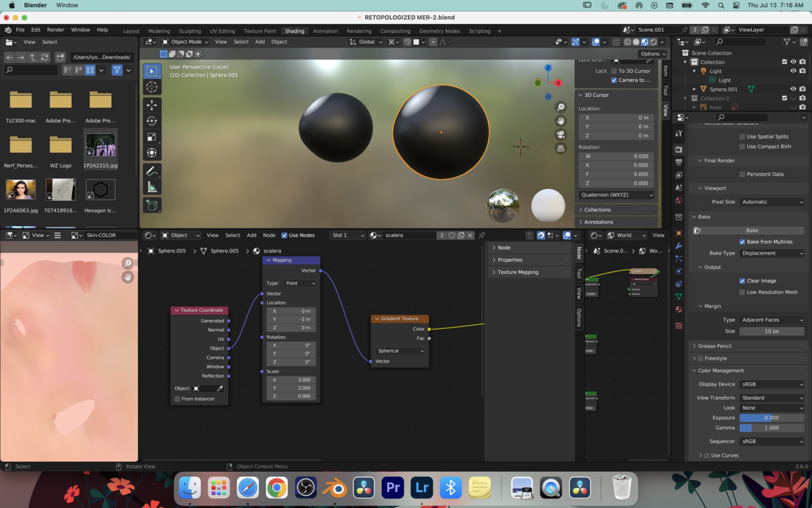Adjust the Exposure slider
The height and width of the screenshot is (508, 812).
[x=771, y=418]
